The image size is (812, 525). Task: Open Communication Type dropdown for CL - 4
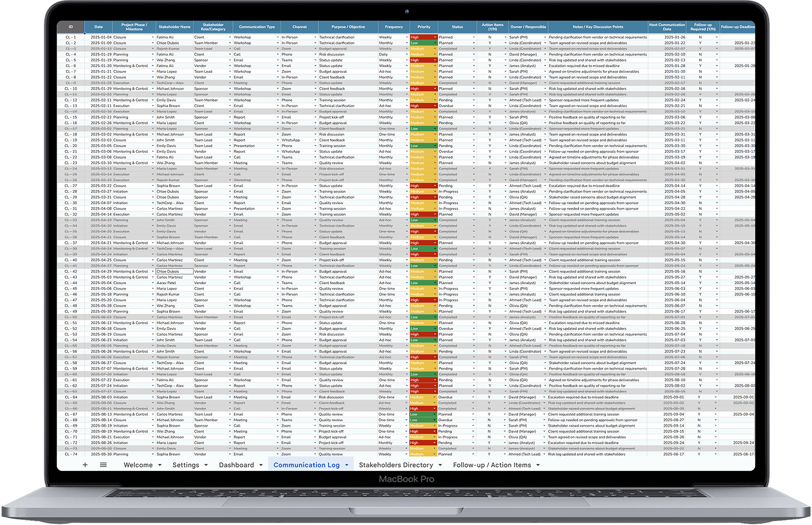pos(277,55)
